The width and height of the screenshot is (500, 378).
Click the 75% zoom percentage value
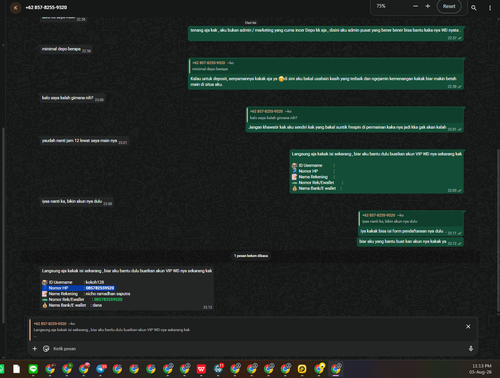click(381, 6)
